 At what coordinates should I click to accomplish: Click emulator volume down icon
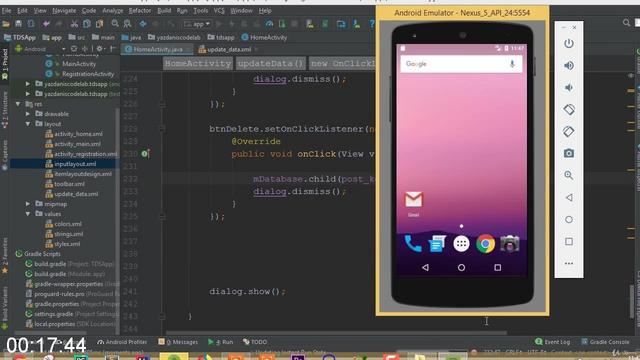point(569,87)
